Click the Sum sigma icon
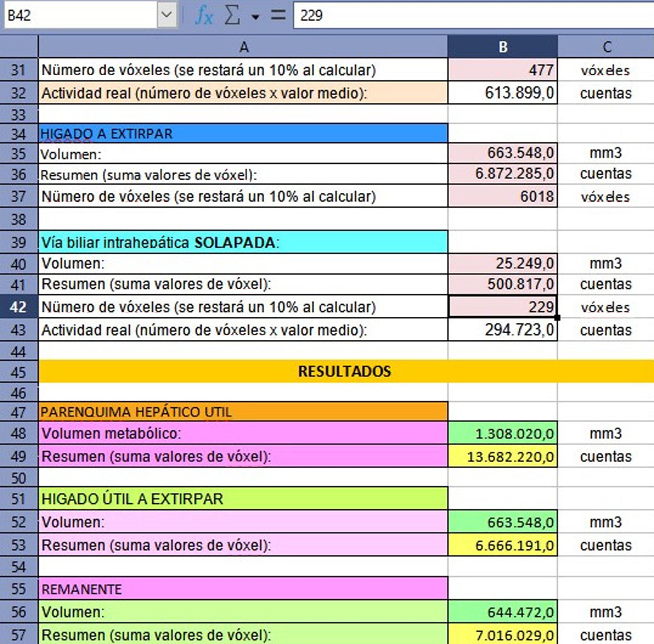Image resolution: width=654 pixels, height=644 pixels. pos(232,16)
